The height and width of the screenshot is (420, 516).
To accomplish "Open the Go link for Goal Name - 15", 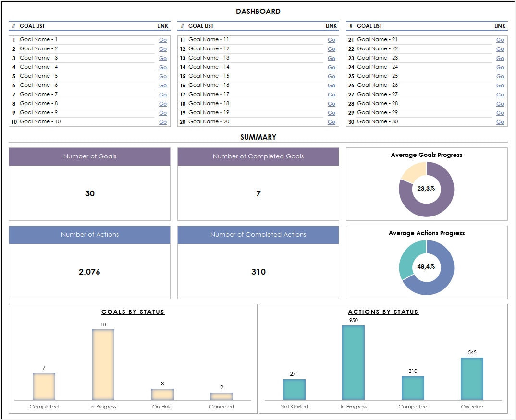I will [x=332, y=76].
